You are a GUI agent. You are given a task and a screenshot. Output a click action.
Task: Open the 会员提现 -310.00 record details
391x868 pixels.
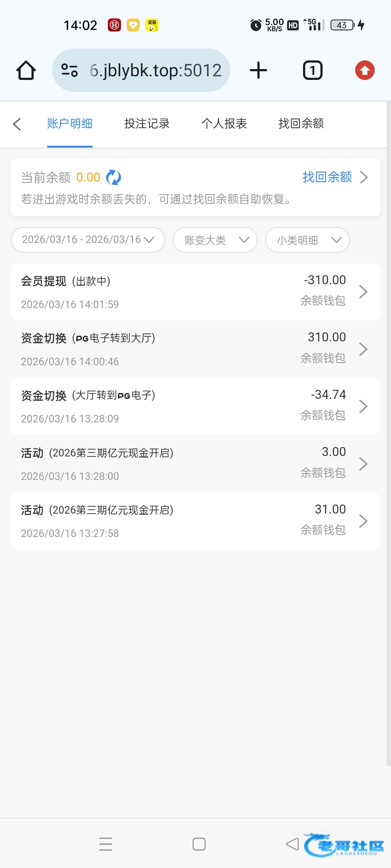195,292
